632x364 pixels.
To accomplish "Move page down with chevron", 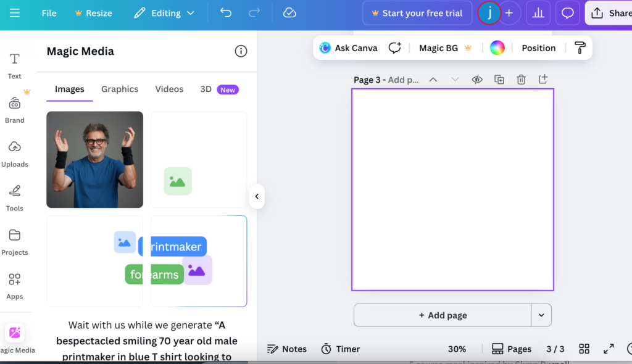I will click(x=455, y=80).
